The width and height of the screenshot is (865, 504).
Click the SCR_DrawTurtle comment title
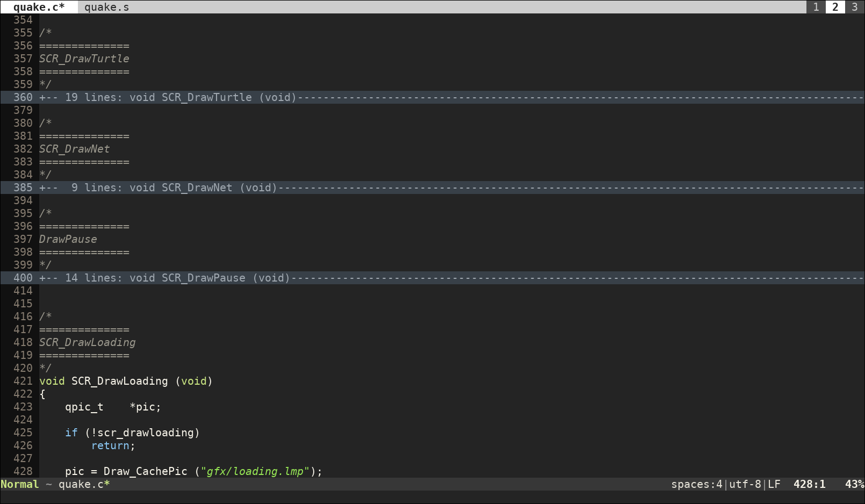(x=84, y=59)
